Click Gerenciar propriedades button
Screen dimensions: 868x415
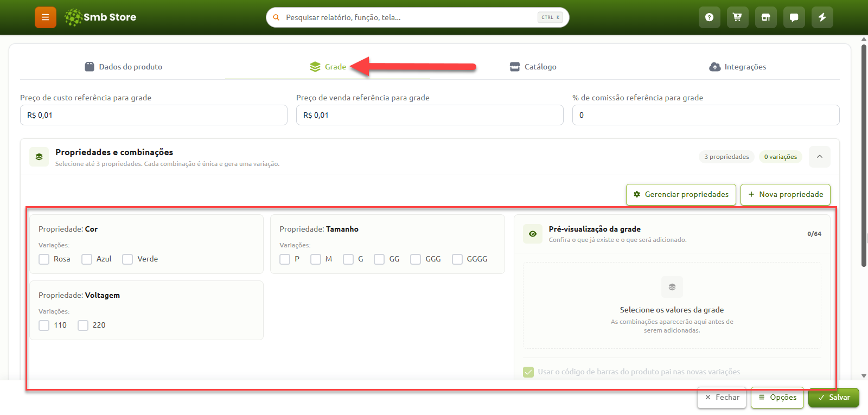[681, 195]
